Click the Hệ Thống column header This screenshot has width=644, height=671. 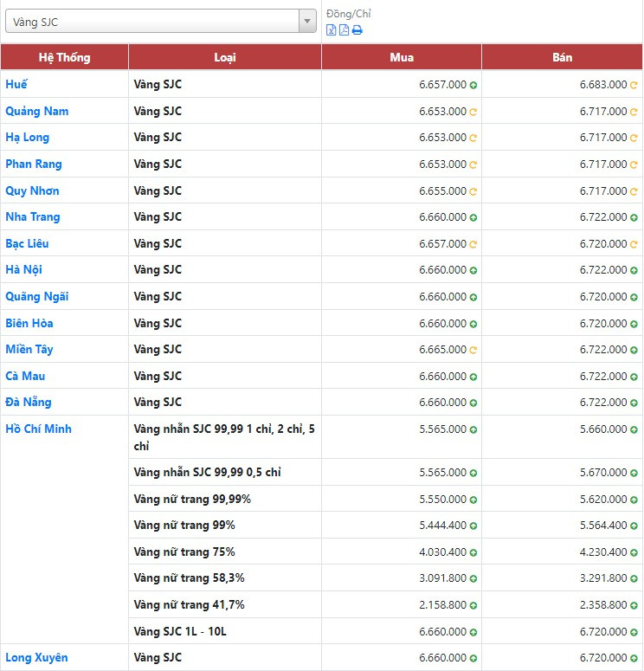coord(65,57)
